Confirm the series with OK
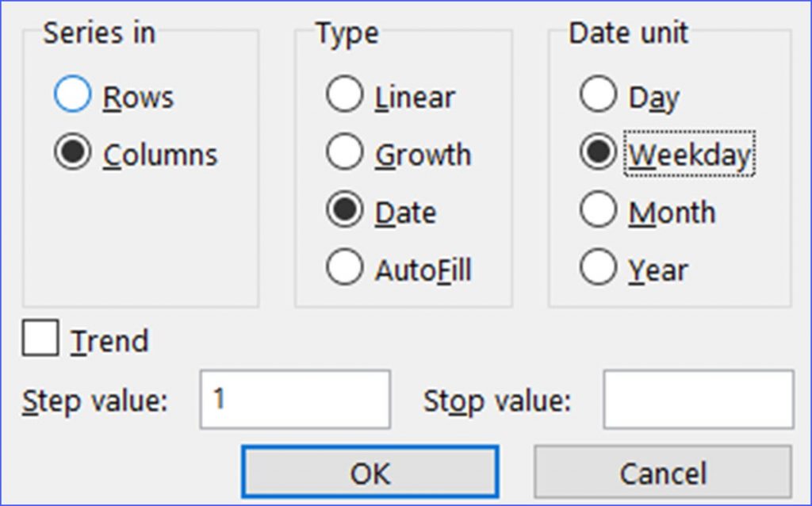Screen dimensions: 812x506 pyautogui.click(x=370, y=473)
